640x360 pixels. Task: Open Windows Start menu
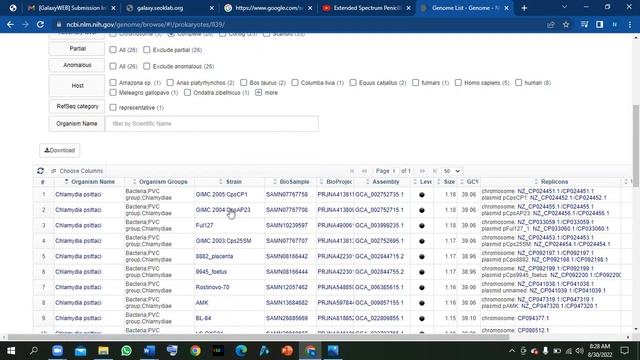click(x=11, y=351)
